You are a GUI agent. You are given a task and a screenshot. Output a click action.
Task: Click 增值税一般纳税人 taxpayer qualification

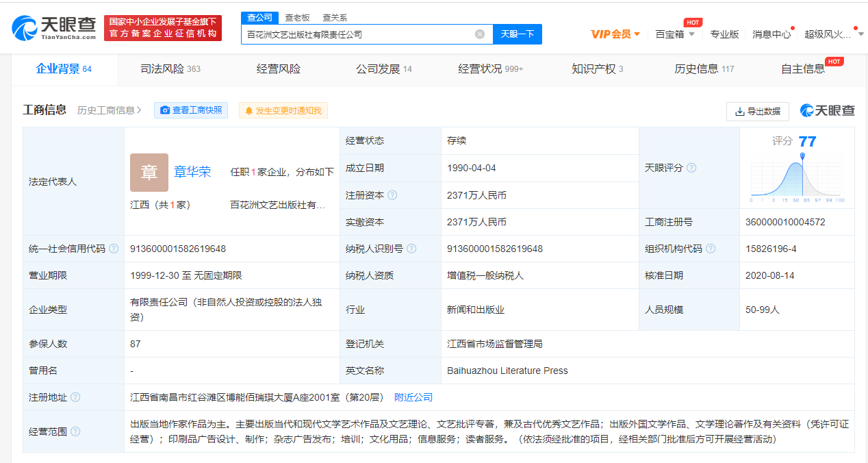click(485, 275)
